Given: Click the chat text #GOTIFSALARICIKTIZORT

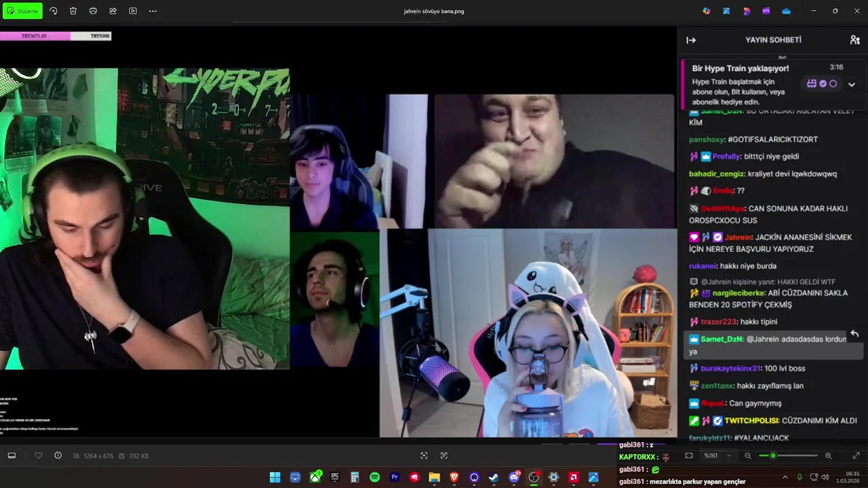Looking at the screenshot, I should click(x=772, y=139).
